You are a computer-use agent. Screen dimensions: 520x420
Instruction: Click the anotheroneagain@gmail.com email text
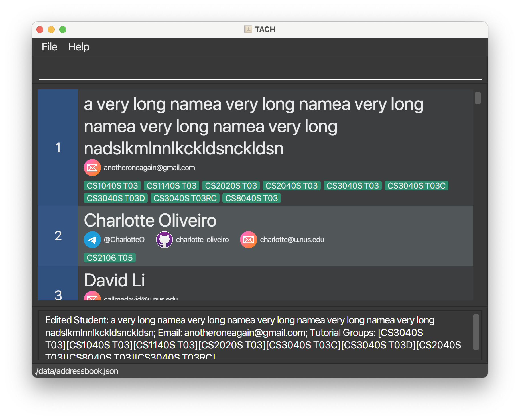[149, 168]
